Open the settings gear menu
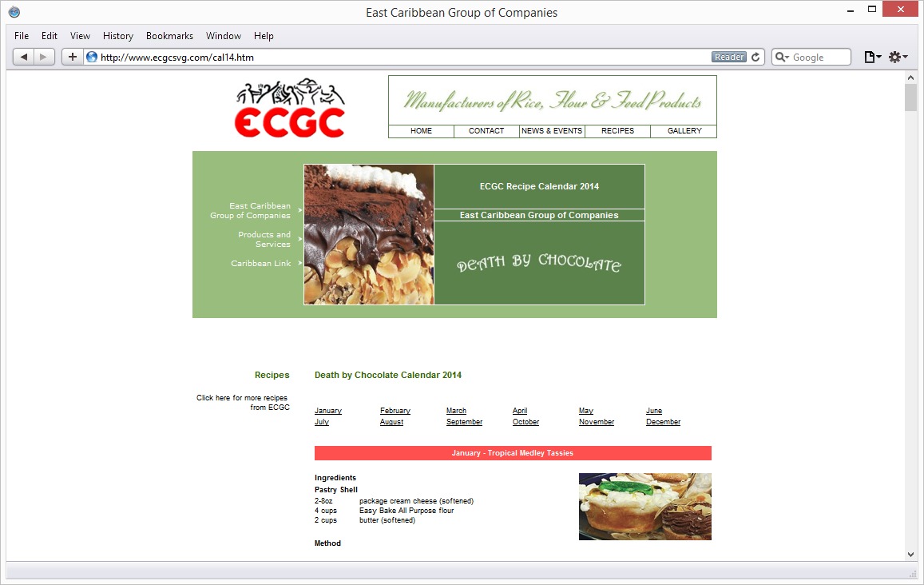Image resolution: width=924 pixels, height=585 pixels. [898, 58]
